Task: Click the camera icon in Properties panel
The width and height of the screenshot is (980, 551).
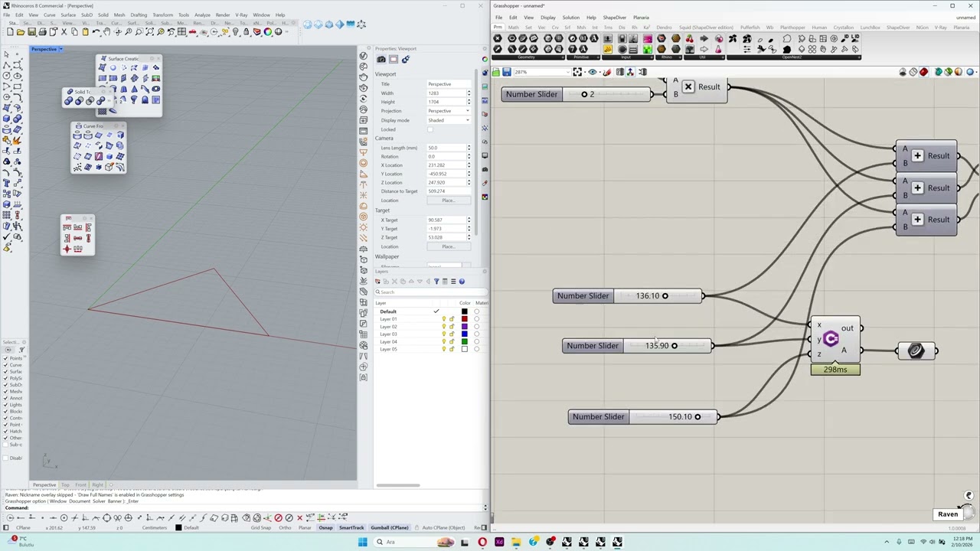Action: [381, 59]
